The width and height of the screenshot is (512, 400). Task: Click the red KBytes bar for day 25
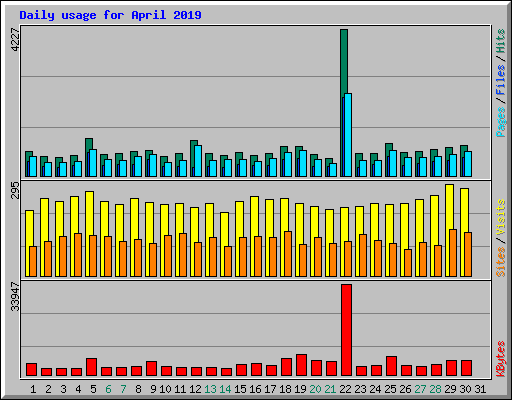[x=391, y=366]
